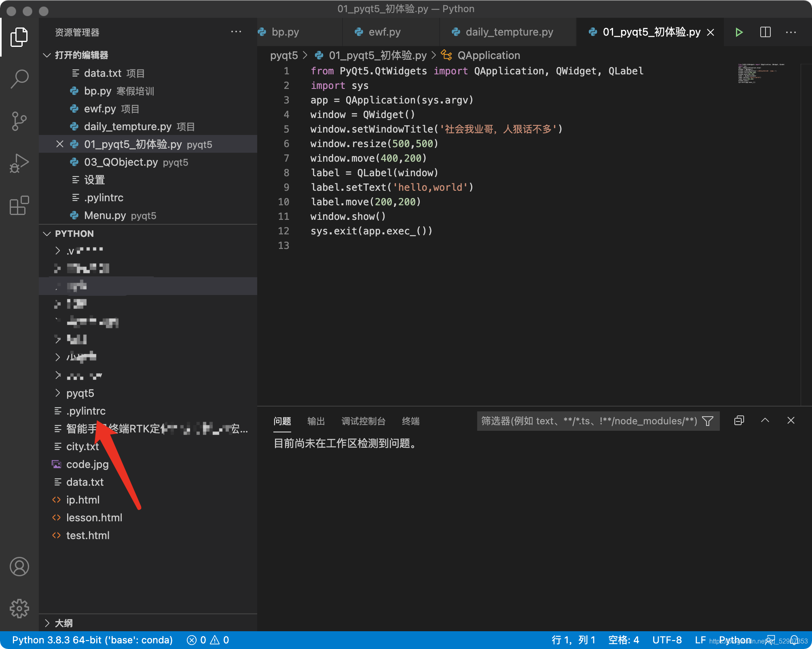Open the Manage gear settings icon
This screenshot has width=812, height=649.
click(19, 608)
